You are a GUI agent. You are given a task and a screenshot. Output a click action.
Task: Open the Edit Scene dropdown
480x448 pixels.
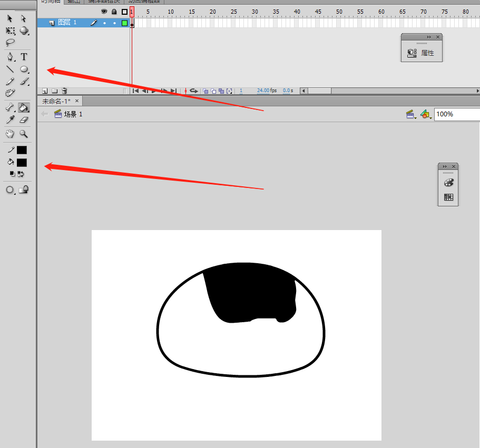(x=411, y=114)
